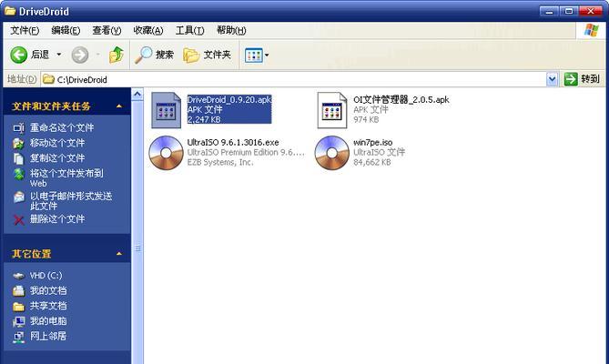609x364 pixels.
Task: Click the sidebar scrollbar up arrow
Action: click(x=137, y=94)
